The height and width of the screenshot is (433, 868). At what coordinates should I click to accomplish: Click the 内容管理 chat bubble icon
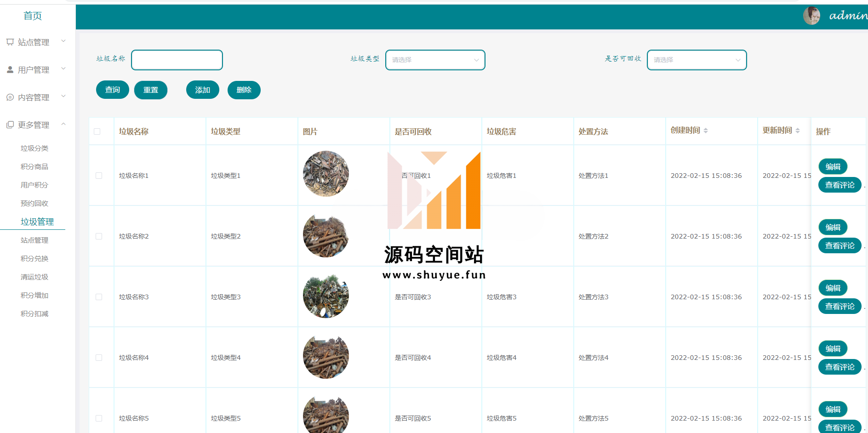click(10, 97)
